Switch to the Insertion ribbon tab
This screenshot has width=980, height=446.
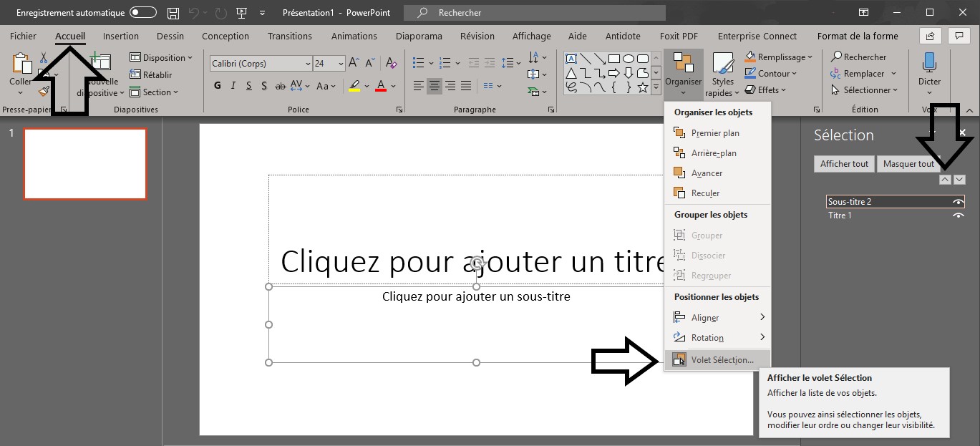click(x=120, y=35)
